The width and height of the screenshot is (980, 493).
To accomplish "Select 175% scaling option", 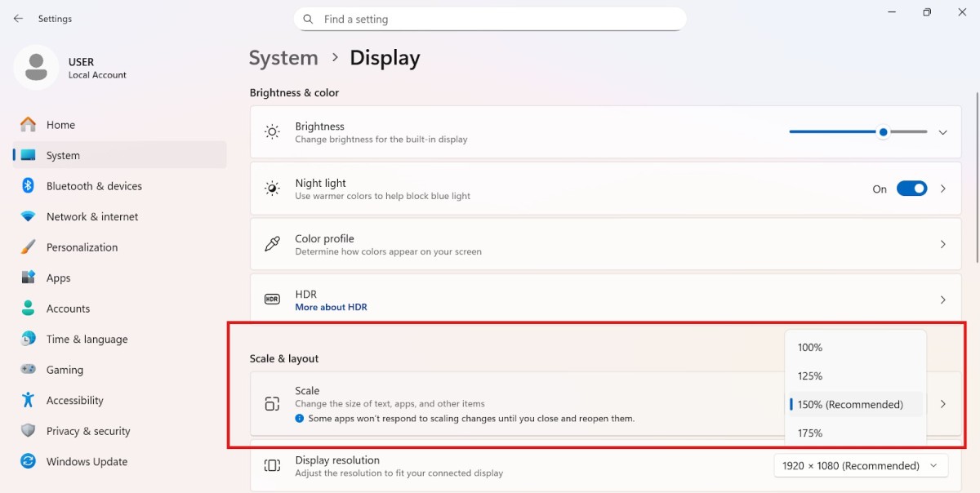I will click(x=809, y=433).
